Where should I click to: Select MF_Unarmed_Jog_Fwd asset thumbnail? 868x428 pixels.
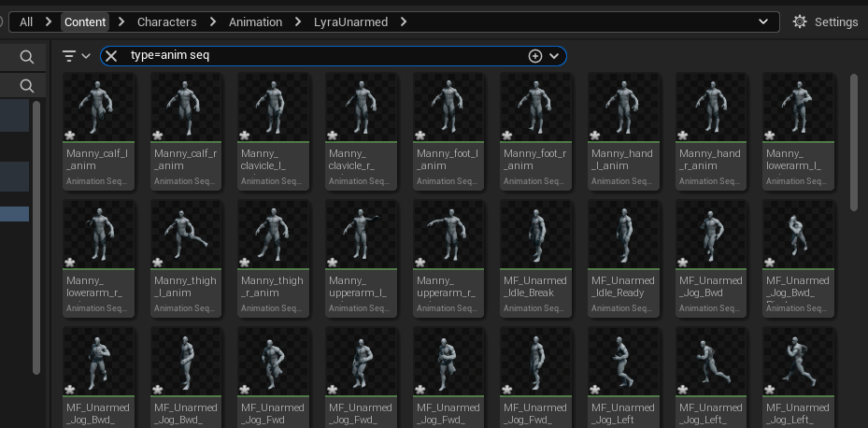pyautogui.click(x=274, y=362)
